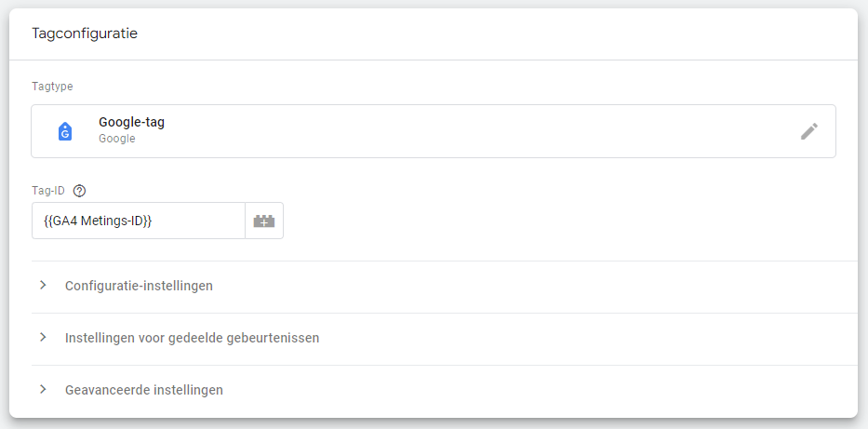Click the Tag-ID field label
The width and height of the screenshot is (868, 429).
pyautogui.click(x=49, y=191)
